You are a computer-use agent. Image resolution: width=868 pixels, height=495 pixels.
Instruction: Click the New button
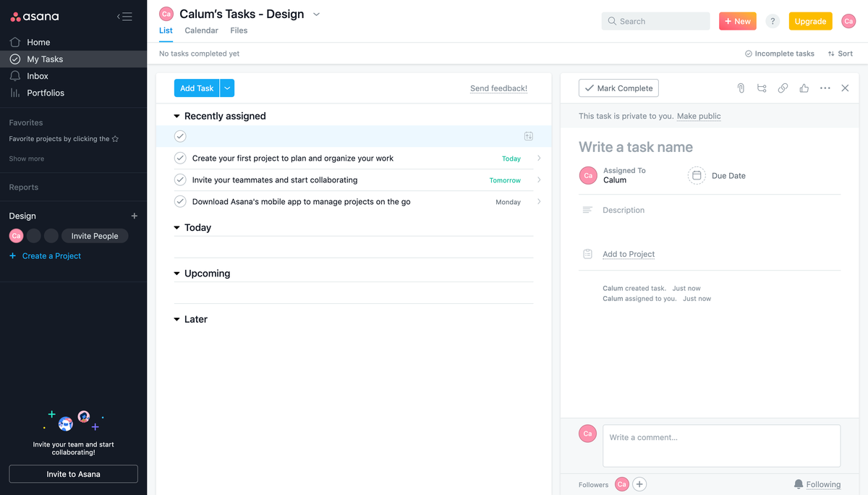737,21
